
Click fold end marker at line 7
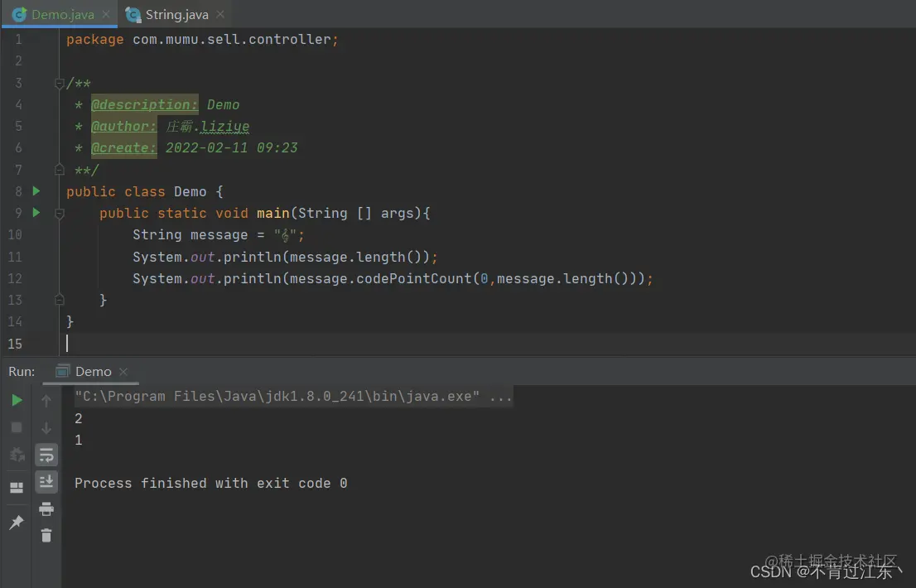point(59,169)
